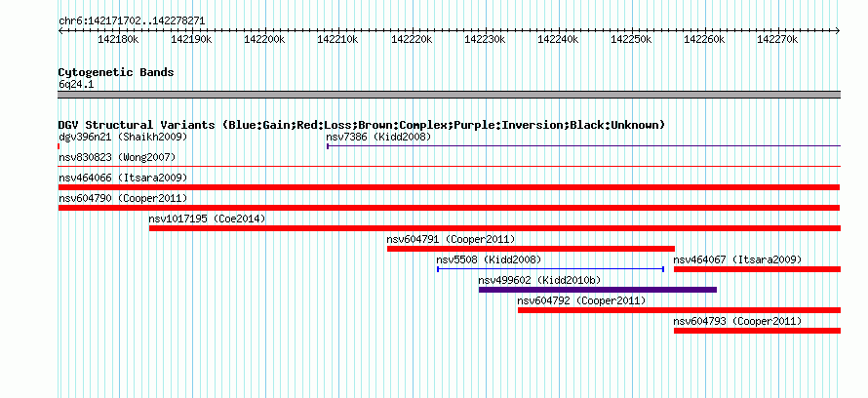
Task: Click the red loss bar under nsv464066
Action: click(449, 187)
